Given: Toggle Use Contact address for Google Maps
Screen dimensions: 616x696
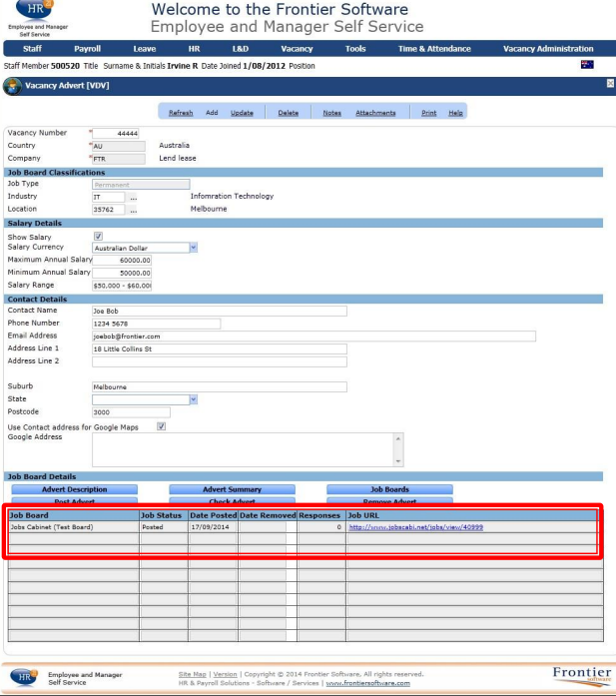Looking at the screenshot, I should coord(161,426).
